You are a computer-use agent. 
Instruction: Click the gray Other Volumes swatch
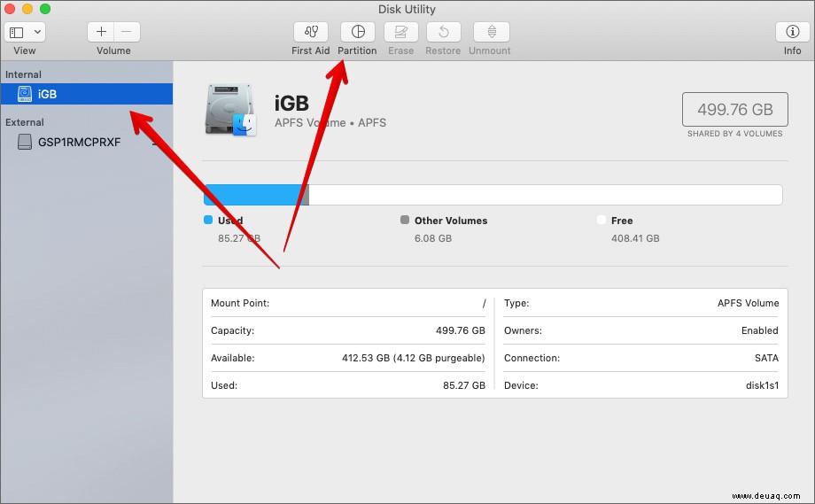click(x=405, y=220)
